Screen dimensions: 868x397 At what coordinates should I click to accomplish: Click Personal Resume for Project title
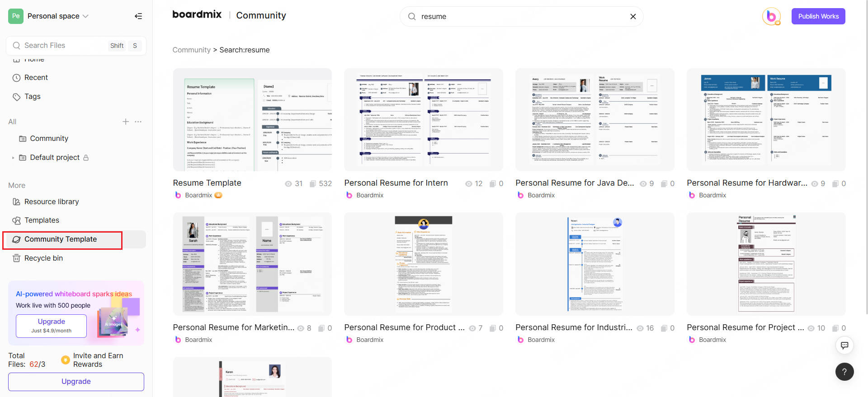(x=745, y=327)
